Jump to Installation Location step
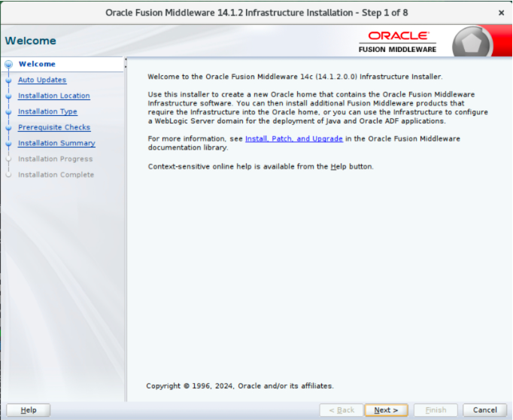This screenshot has width=513, height=420. click(54, 96)
